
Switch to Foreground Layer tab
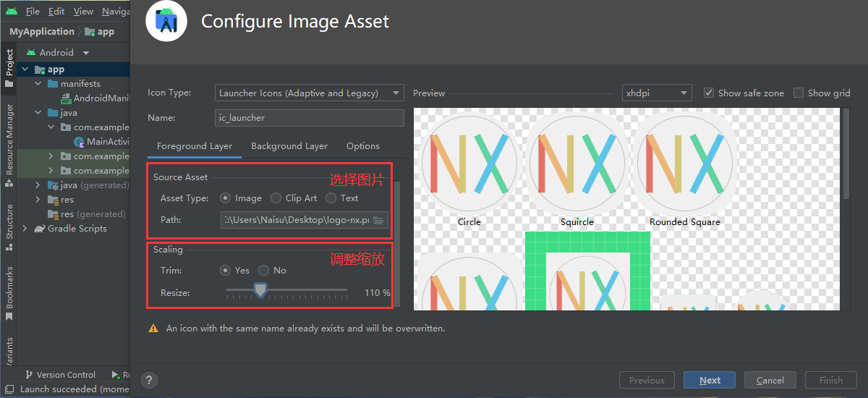(195, 146)
